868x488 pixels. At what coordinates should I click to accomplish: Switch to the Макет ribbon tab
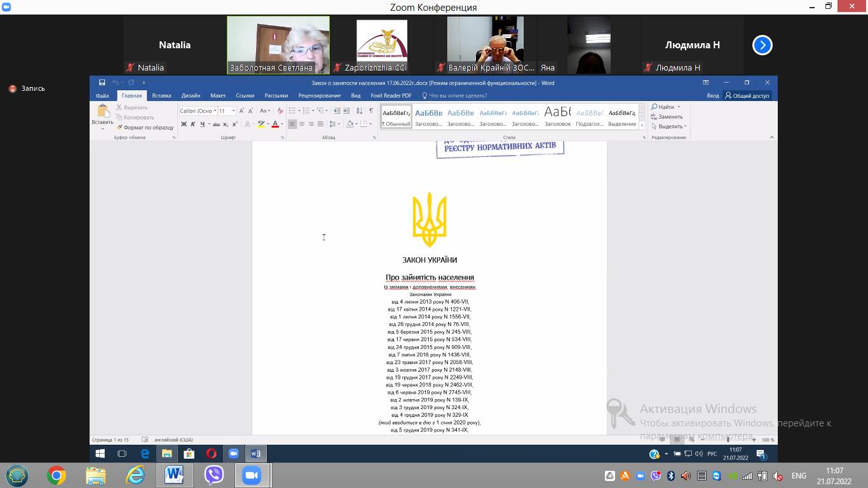[x=218, y=96]
